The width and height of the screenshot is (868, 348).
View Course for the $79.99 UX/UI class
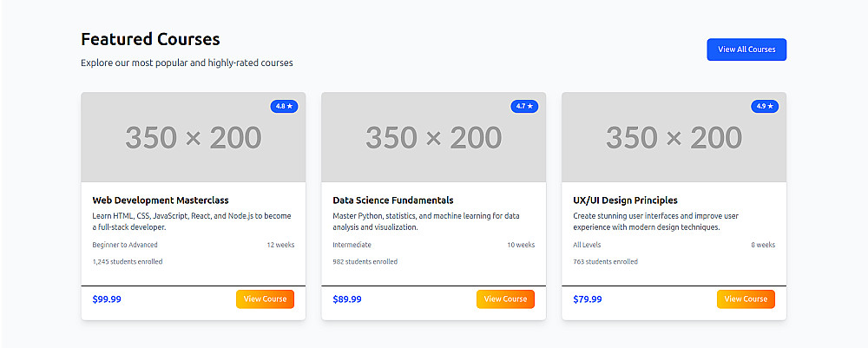click(746, 299)
